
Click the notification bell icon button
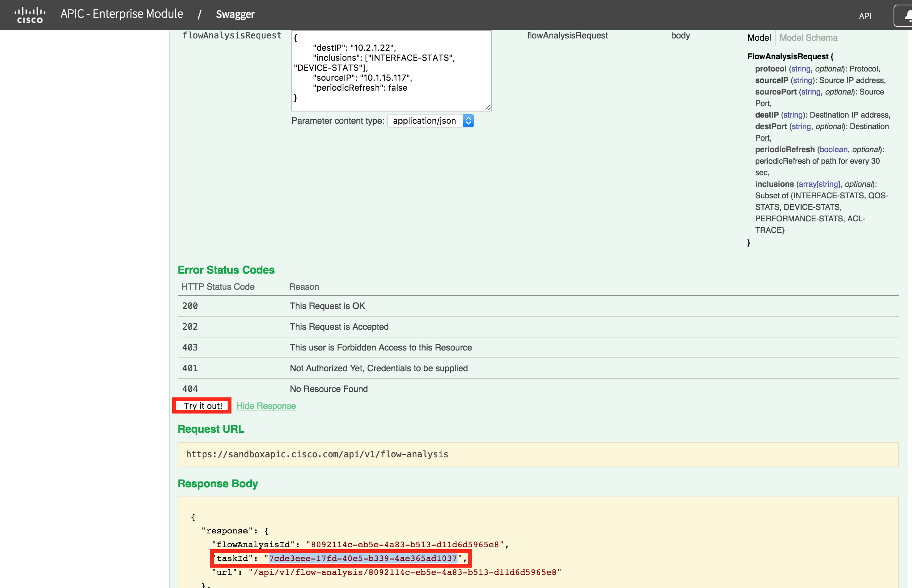[904, 15]
